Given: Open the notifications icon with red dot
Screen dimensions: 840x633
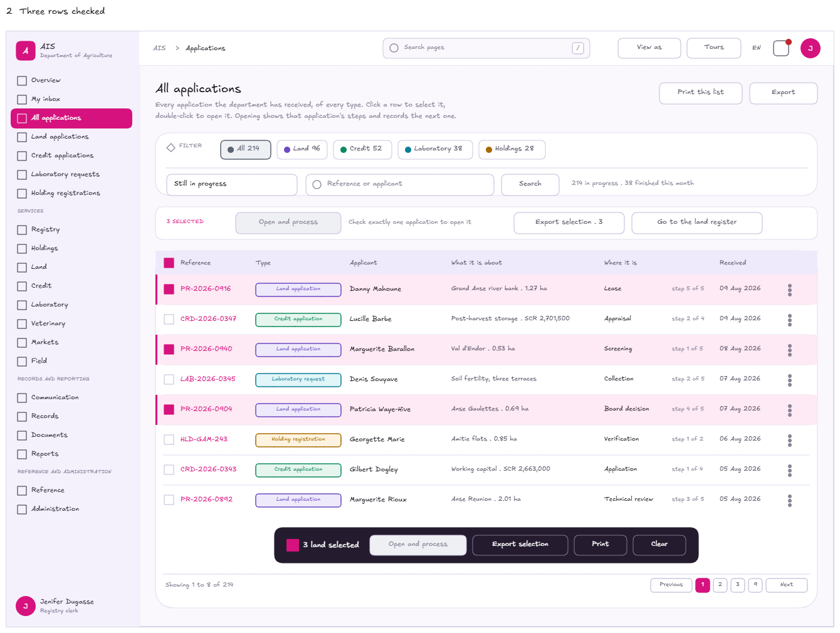Looking at the screenshot, I should pos(781,48).
